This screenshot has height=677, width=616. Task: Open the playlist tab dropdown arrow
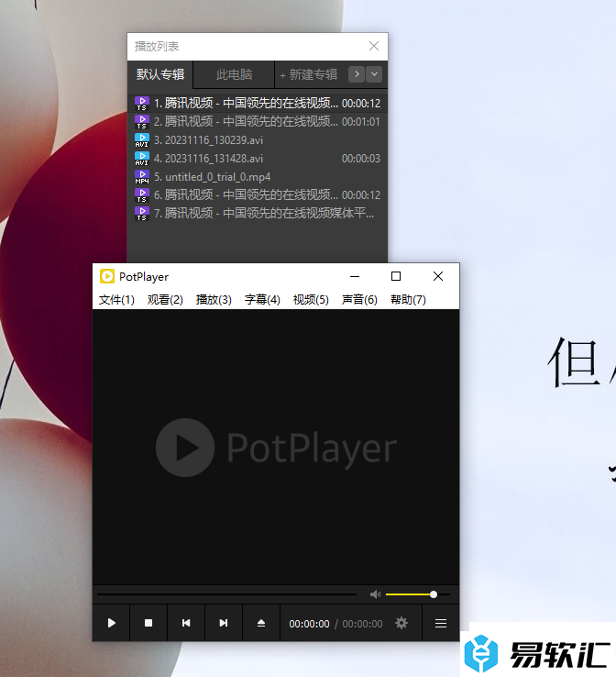coord(374,74)
